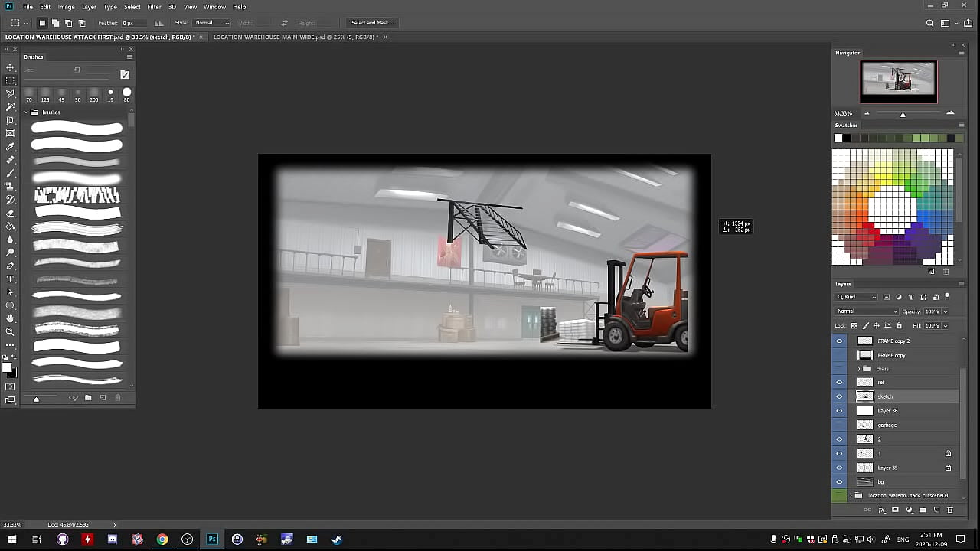Open the layer blend mode dropdown
This screenshot has height=551, width=980.
tap(867, 311)
